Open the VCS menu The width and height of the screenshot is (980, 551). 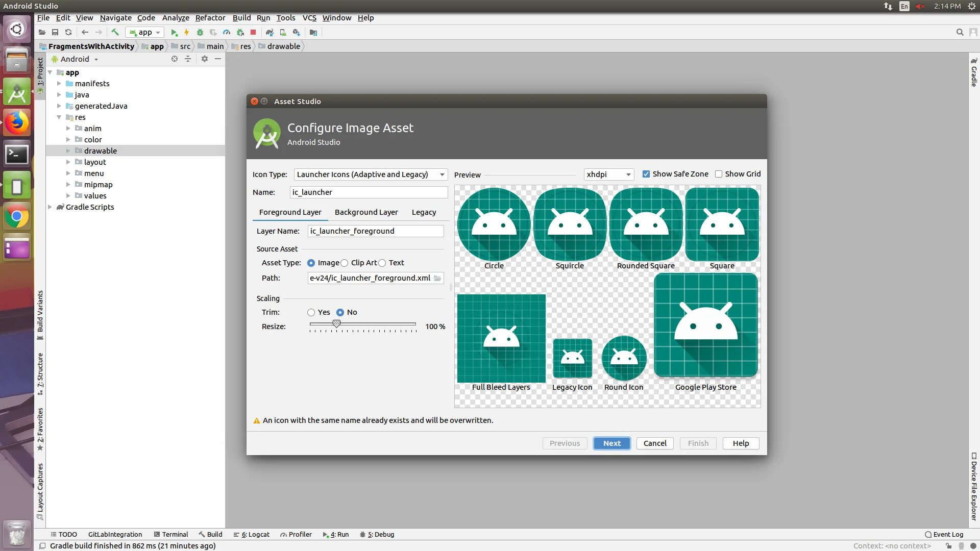[309, 18]
